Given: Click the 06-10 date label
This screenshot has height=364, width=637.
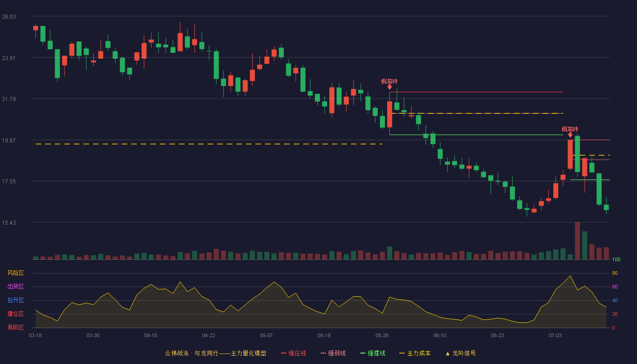Looking at the screenshot, I should tap(440, 335).
